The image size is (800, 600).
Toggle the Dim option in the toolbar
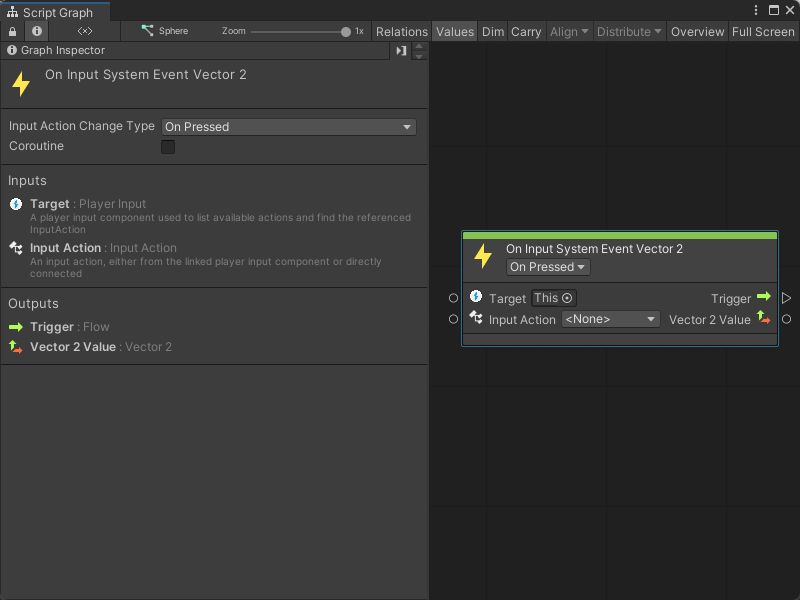coord(492,31)
